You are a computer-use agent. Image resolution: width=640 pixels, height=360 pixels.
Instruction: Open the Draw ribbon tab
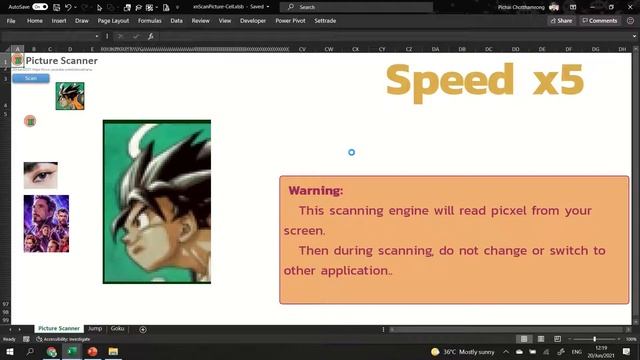click(82, 21)
